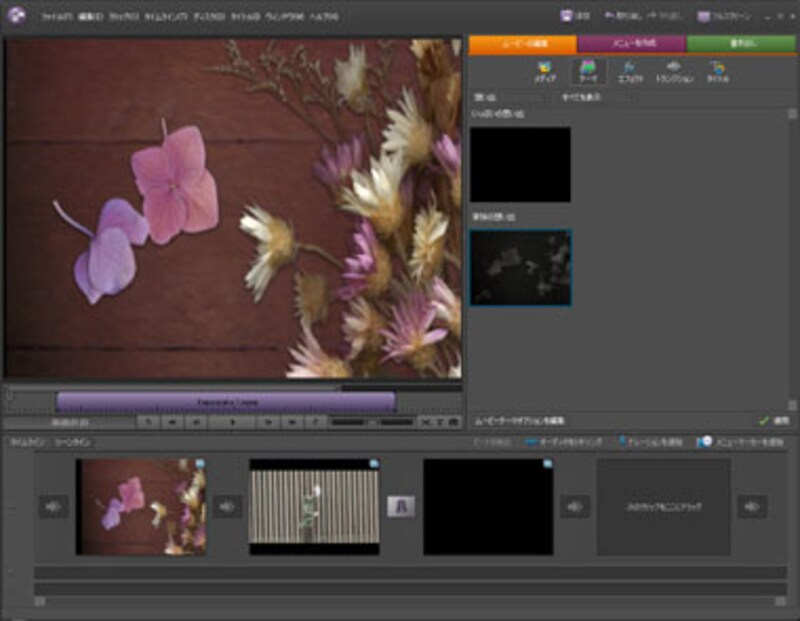Switch to the purple Create Menus tab
Screen dimensions: 800x621
point(631,44)
